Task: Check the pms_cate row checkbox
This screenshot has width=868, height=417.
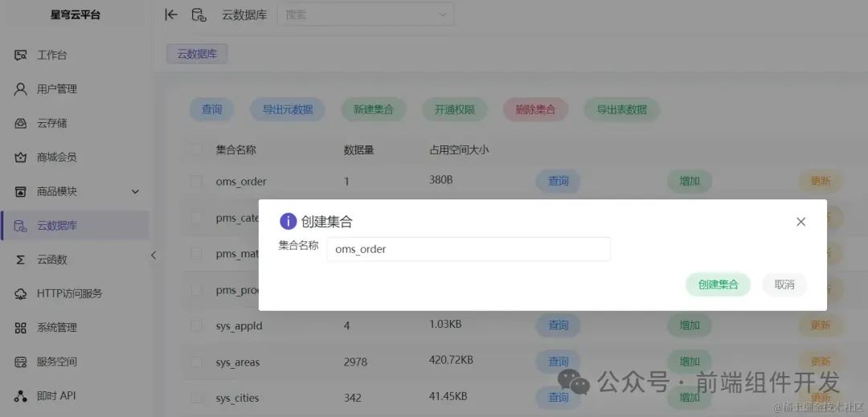Action: tap(196, 218)
